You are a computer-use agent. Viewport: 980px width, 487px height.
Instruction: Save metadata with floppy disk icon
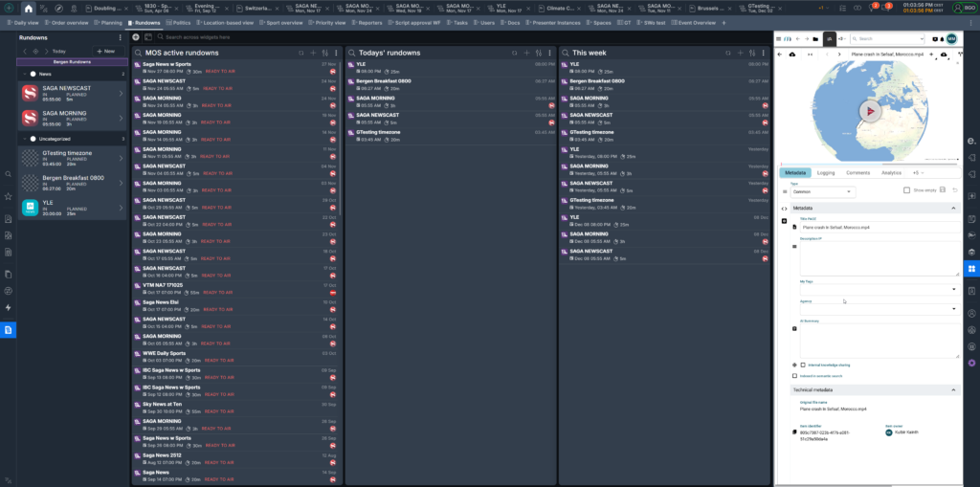pos(943,190)
